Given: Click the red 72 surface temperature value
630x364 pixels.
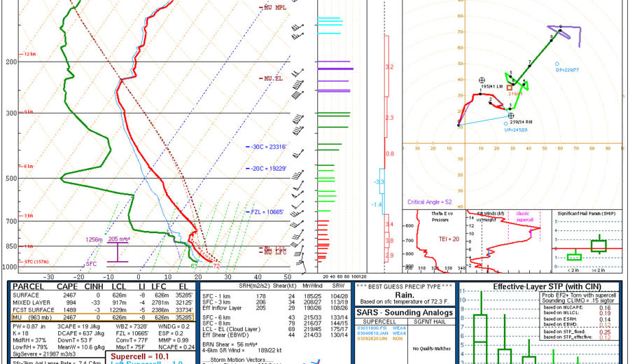Looking at the screenshot, I should tap(216, 266).
